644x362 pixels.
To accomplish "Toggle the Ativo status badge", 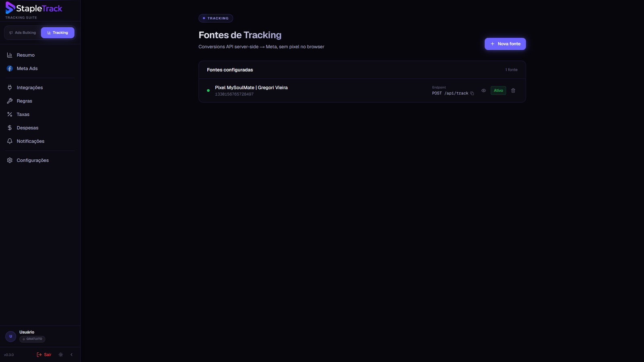I will tap(498, 90).
